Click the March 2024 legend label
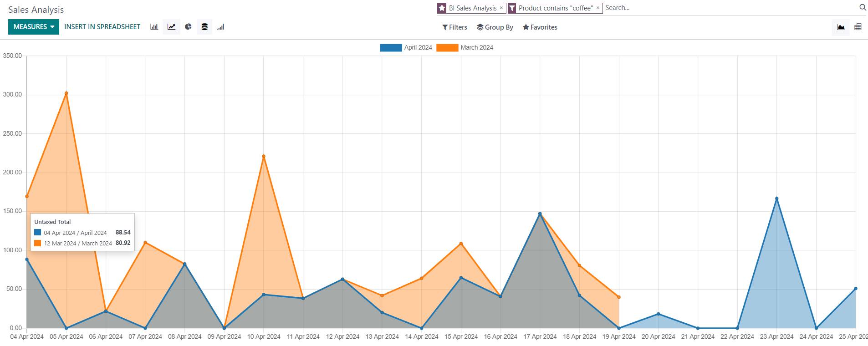The width and height of the screenshot is (868, 346). coord(477,47)
